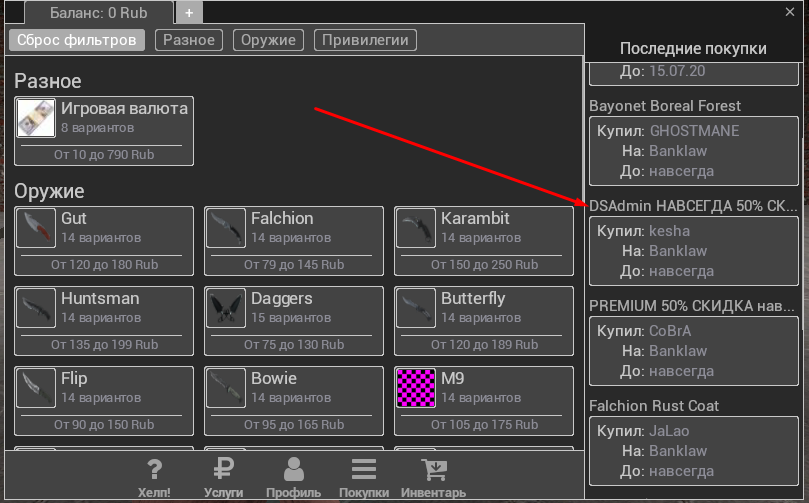The image size is (809, 503).
Task: Select the M9 missing-texture thumbnail
Action: point(415,389)
